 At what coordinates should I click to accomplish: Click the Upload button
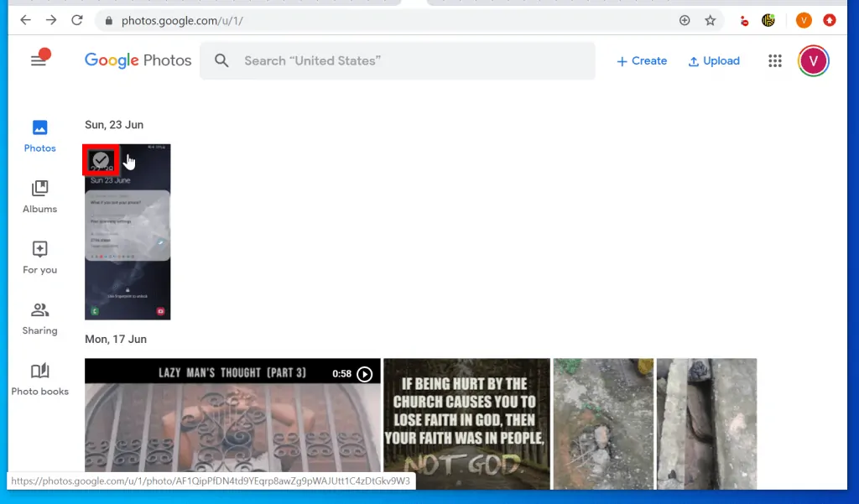pos(714,60)
